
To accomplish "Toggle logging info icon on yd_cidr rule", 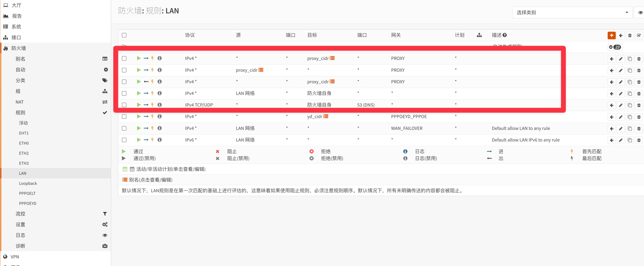I will [x=160, y=116].
